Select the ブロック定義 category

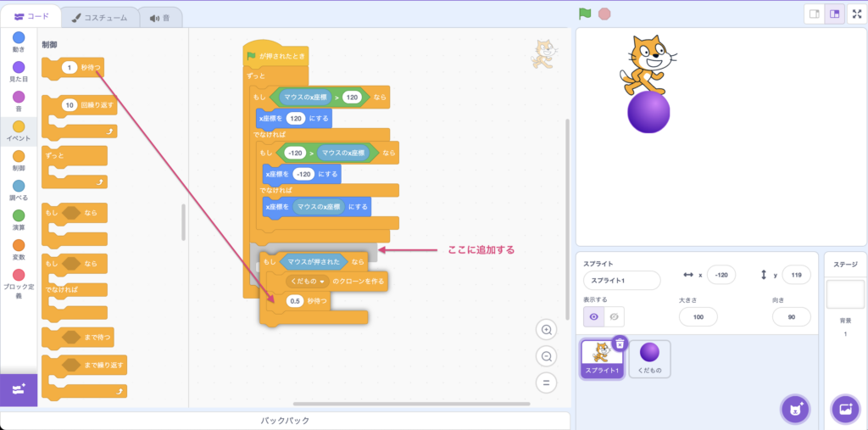(x=19, y=284)
